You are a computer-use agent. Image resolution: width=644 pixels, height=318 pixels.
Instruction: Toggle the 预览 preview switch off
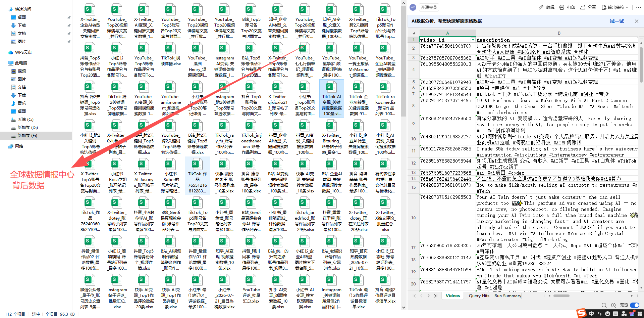click(x=635, y=305)
